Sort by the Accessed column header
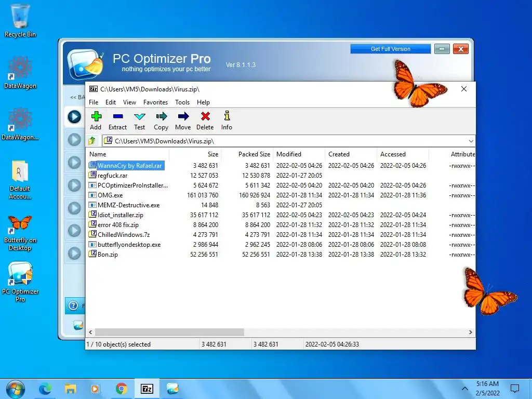Image resolution: width=532 pixels, height=399 pixels. tap(403, 154)
